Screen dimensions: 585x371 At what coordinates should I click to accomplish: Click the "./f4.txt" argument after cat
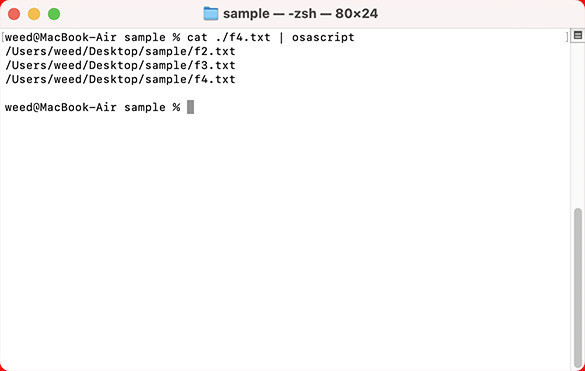pos(243,37)
